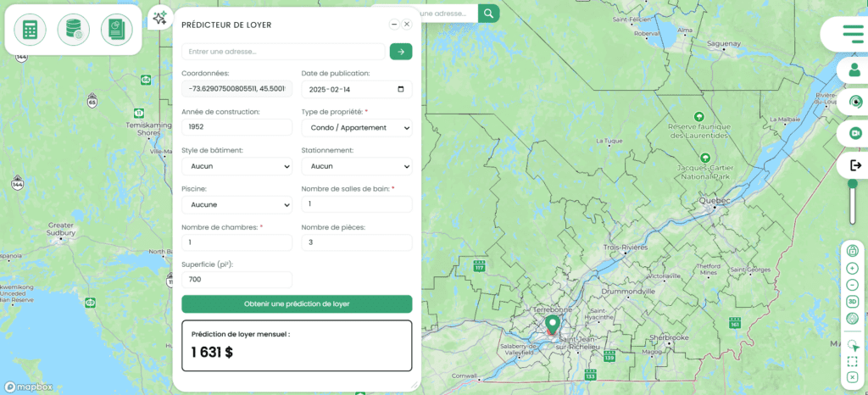Open the database layers icon
Viewport: 868px width, 395px height.
[x=74, y=30]
